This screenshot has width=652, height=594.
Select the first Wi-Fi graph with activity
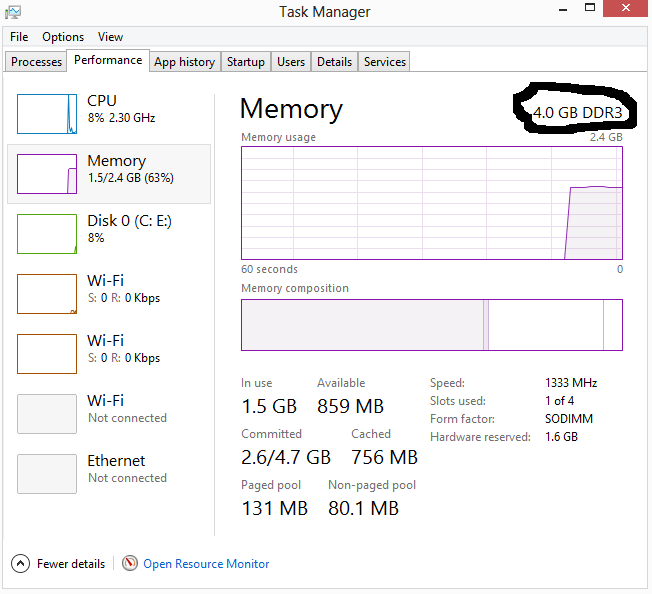coord(47,294)
